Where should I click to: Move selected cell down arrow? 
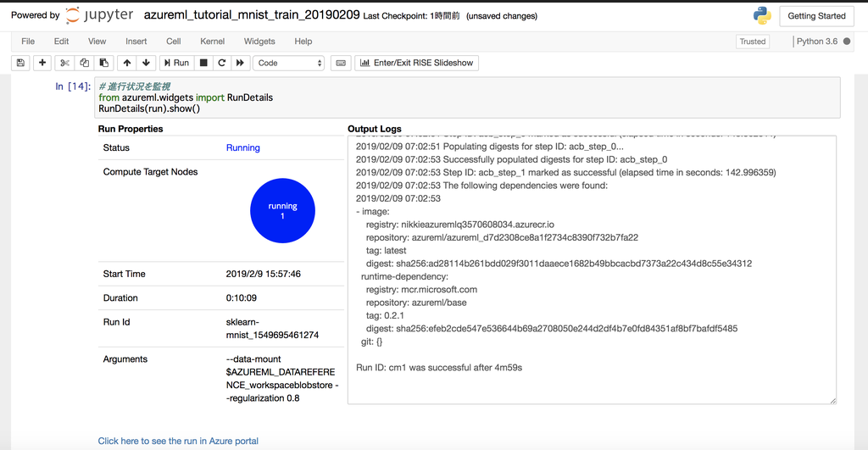[146, 63]
